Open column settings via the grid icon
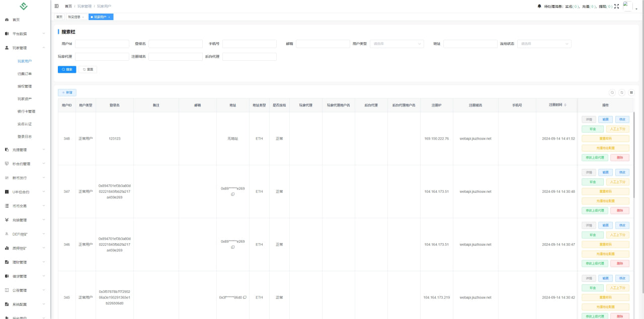Viewport: 644px width, 319px height. [x=631, y=92]
